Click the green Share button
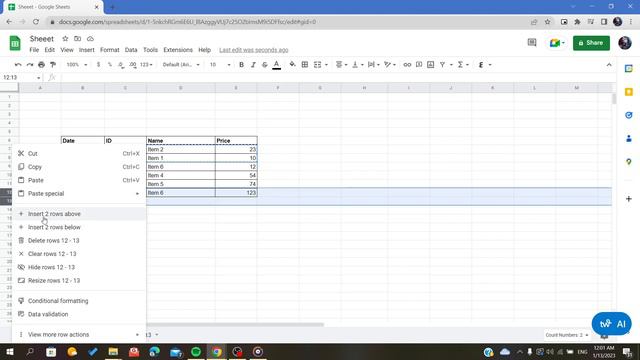Image resolution: width=640 pixels, height=360 pixels. point(591,43)
